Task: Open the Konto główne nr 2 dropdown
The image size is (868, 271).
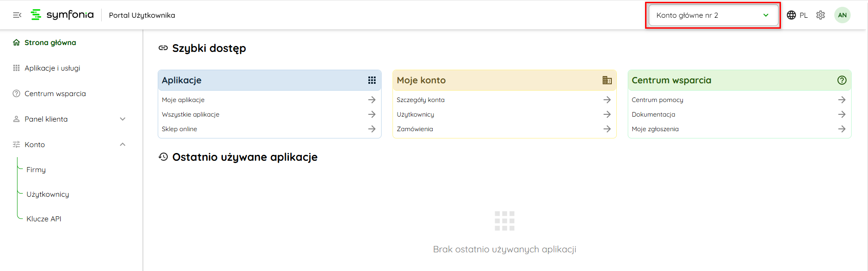Action: pyautogui.click(x=713, y=15)
